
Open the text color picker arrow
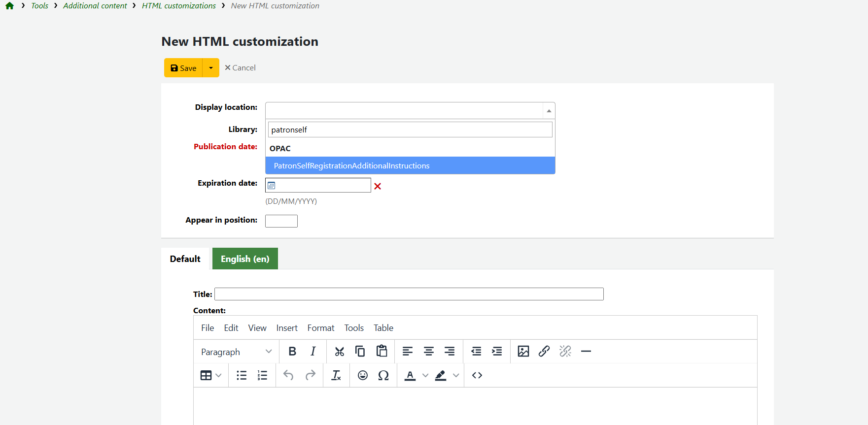coord(425,375)
